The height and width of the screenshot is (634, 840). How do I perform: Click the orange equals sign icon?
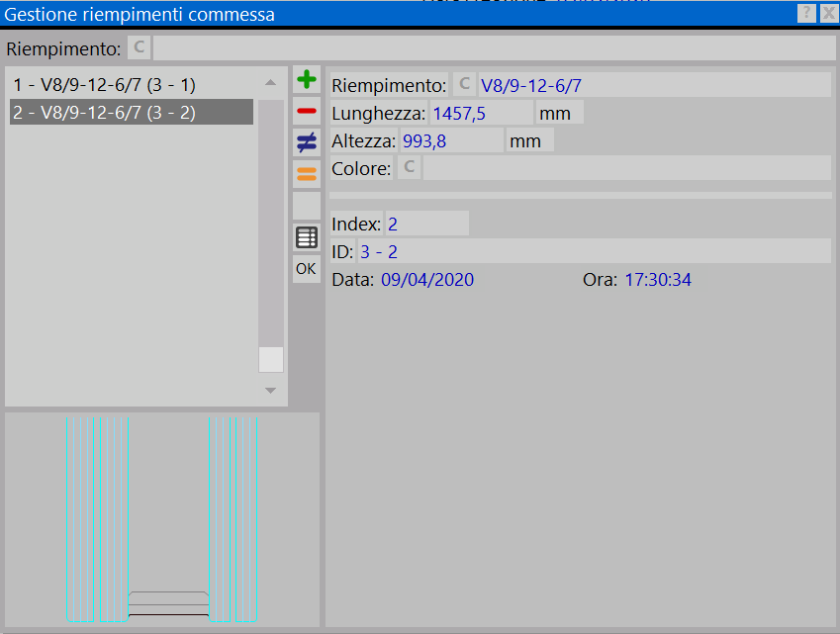click(307, 174)
